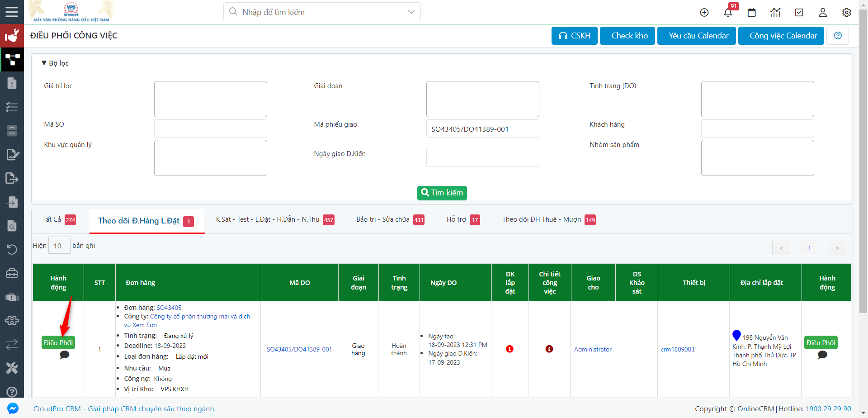Open the puzzle piece extensions icon
The image size is (868, 418).
[x=12, y=321]
